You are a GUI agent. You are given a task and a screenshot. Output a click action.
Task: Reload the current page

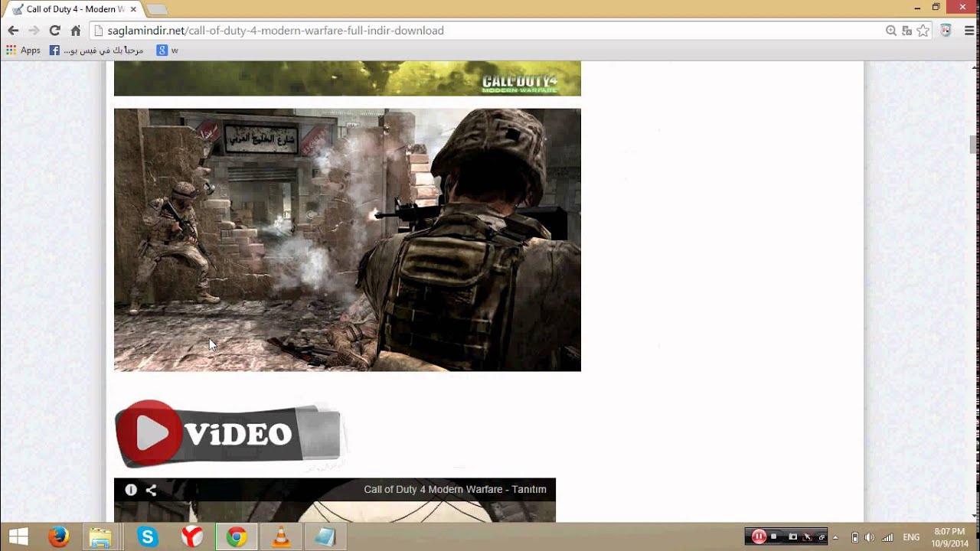(x=54, y=31)
